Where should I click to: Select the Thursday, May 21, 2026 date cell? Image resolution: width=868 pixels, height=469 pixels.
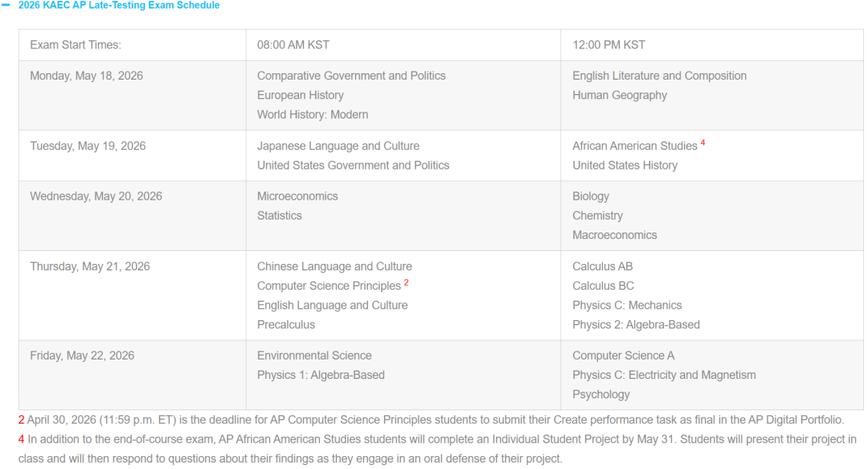(x=90, y=266)
